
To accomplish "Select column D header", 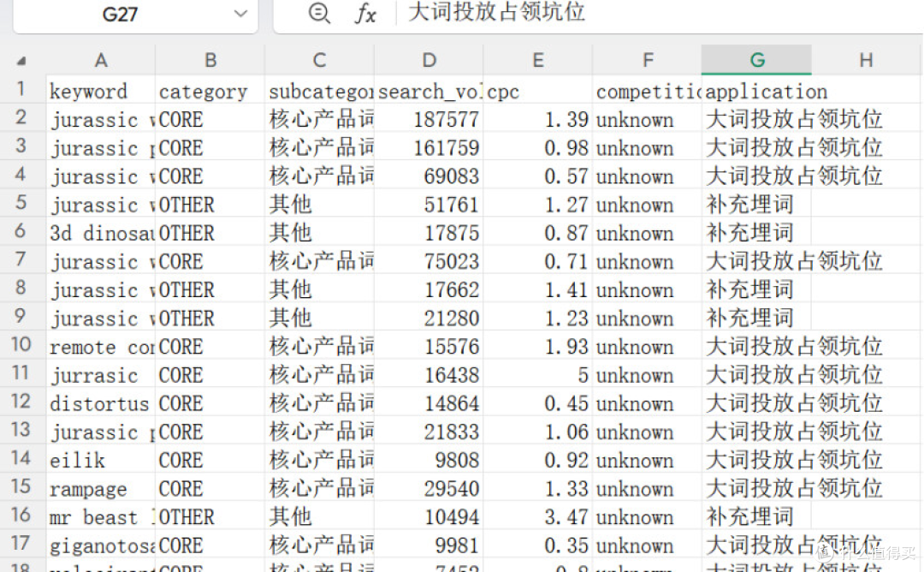I will coord(429,60).
